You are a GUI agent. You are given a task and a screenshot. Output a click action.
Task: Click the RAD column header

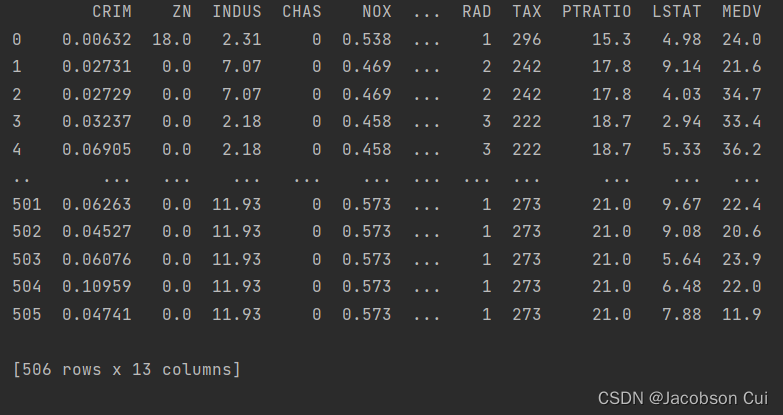point(476,12)
